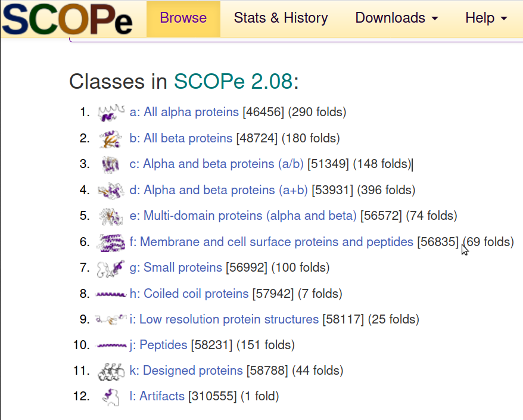Follow the SCOPe 2.08 heading link
The height and width of the screenshot is (420, 523).
233,81
